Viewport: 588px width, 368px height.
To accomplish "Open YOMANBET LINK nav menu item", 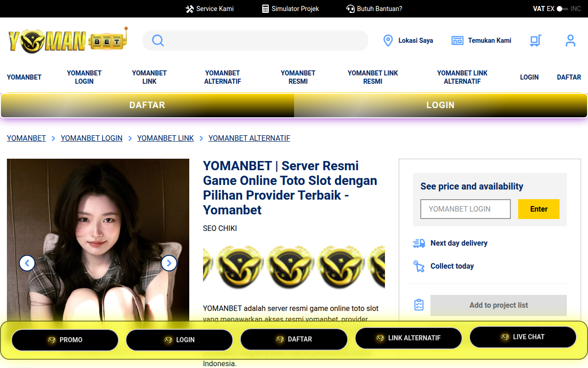I will click(149, 77).
